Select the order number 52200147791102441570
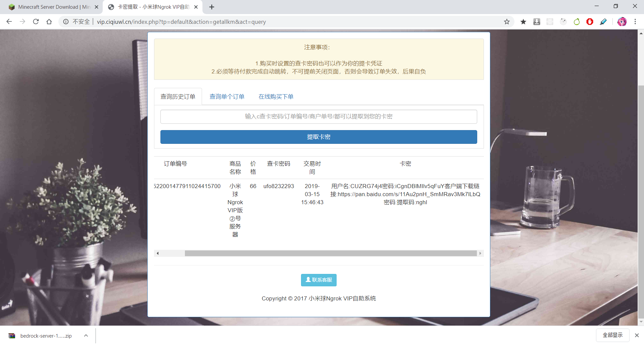 click(187, 186)
